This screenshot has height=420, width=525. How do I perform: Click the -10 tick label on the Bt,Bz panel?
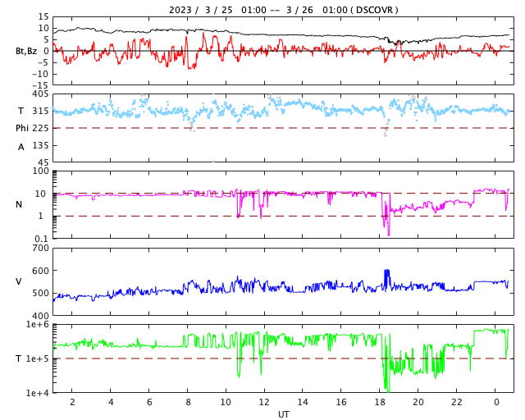pos(40,74)
